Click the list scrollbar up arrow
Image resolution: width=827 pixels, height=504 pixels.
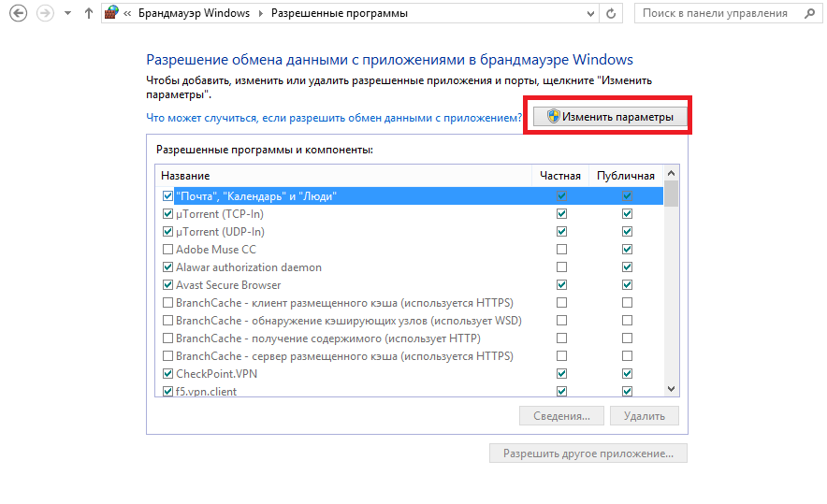click(x=671, y=173)
